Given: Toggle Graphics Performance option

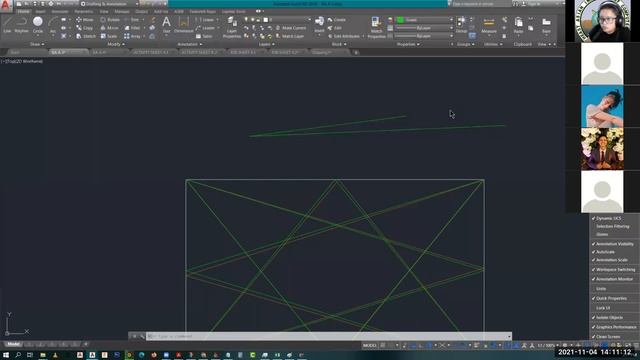Looking at the screenshot, I should tap(613, 327).
